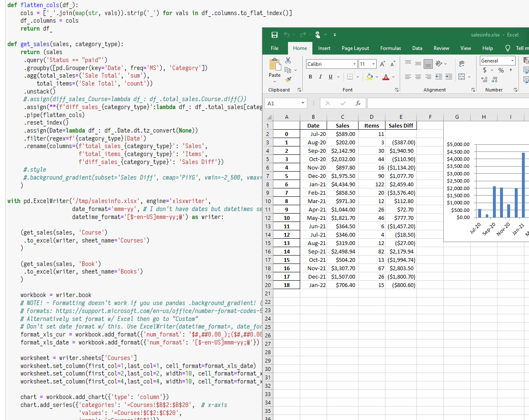Viewport: 529px width, 420px height.
Task: Apply Percent Style number format
Action: (501, 70)
